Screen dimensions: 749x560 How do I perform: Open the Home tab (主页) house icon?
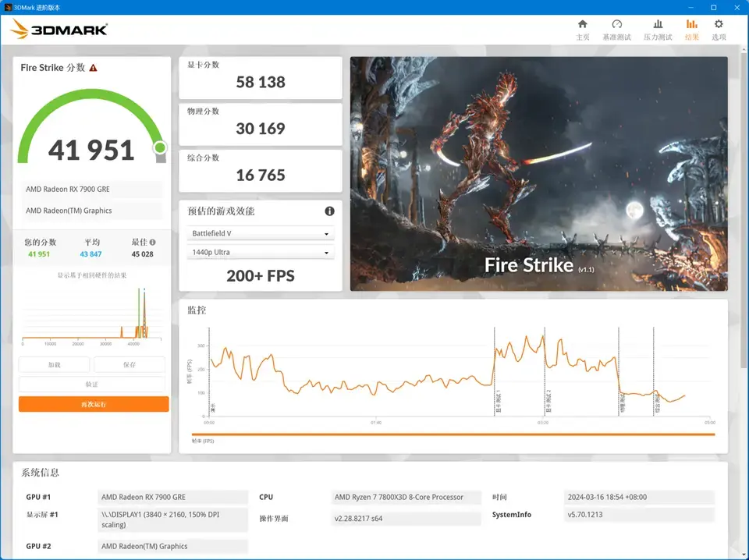pos(582,24)
